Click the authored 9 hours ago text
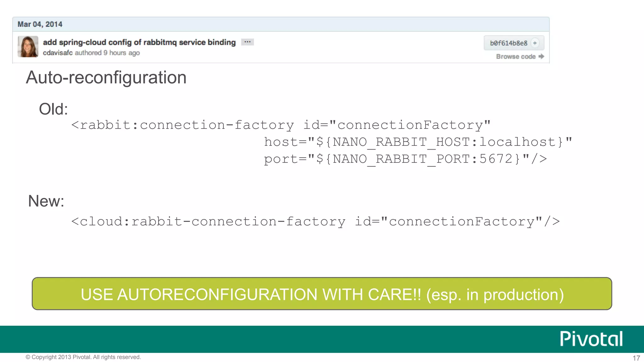This screenshot has height=362, width=644. tap(107, 53)
